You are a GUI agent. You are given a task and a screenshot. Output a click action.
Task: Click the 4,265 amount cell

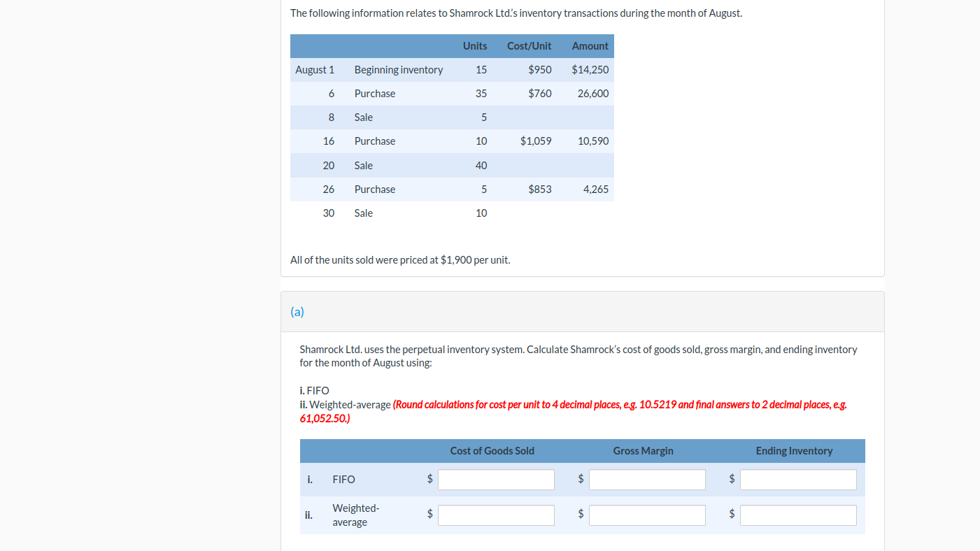click(596, 189)
